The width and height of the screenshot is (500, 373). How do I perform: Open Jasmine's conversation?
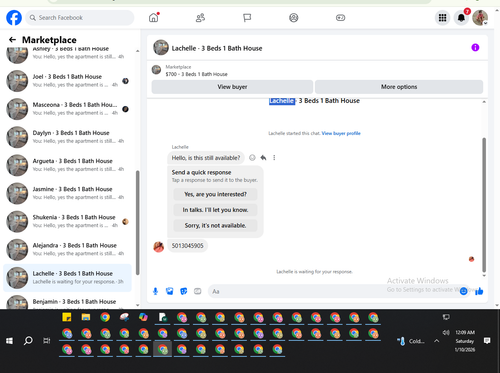[67, 193]
